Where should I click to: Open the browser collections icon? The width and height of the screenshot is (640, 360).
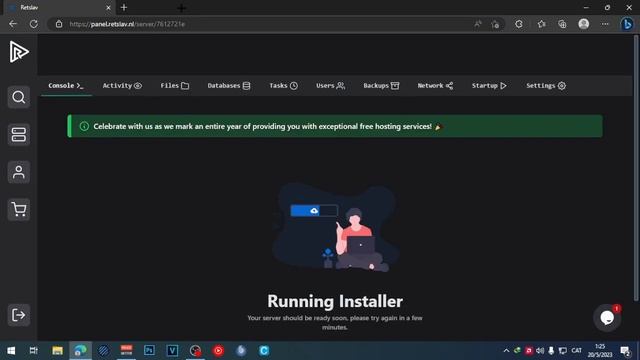(562, 24)
